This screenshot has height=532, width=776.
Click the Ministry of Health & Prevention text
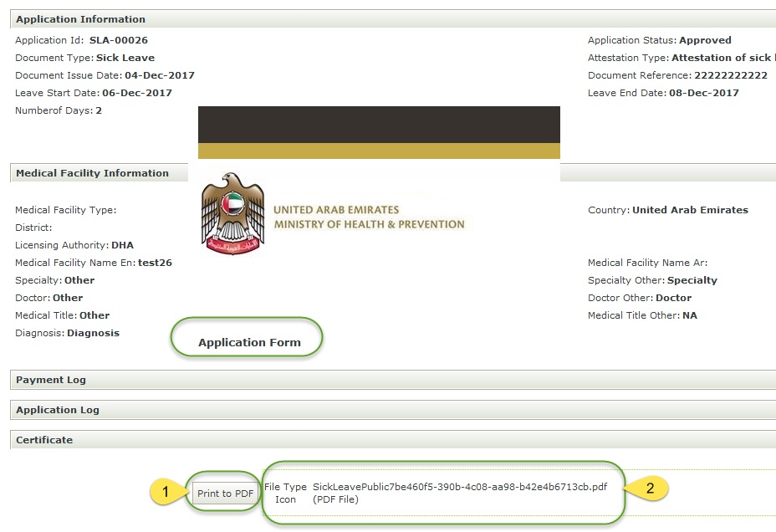click(x=369, y=224)
